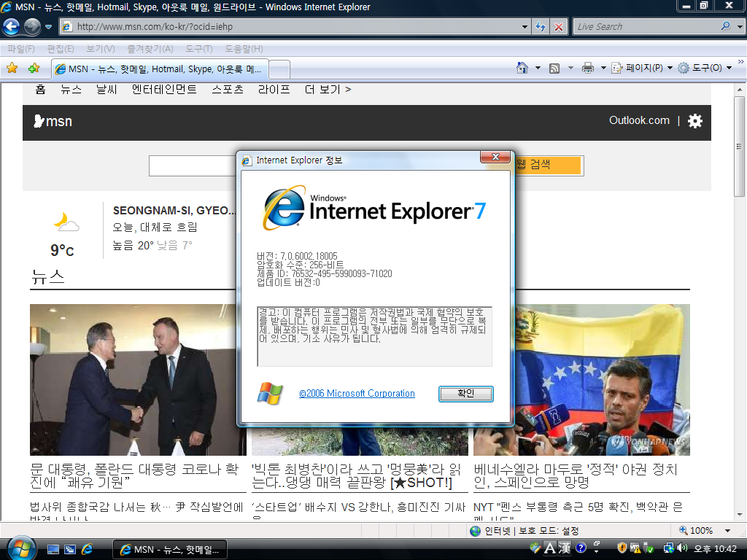
Task: Open the '빅톤 최병찬' headline link
Action: coord(356,475)
